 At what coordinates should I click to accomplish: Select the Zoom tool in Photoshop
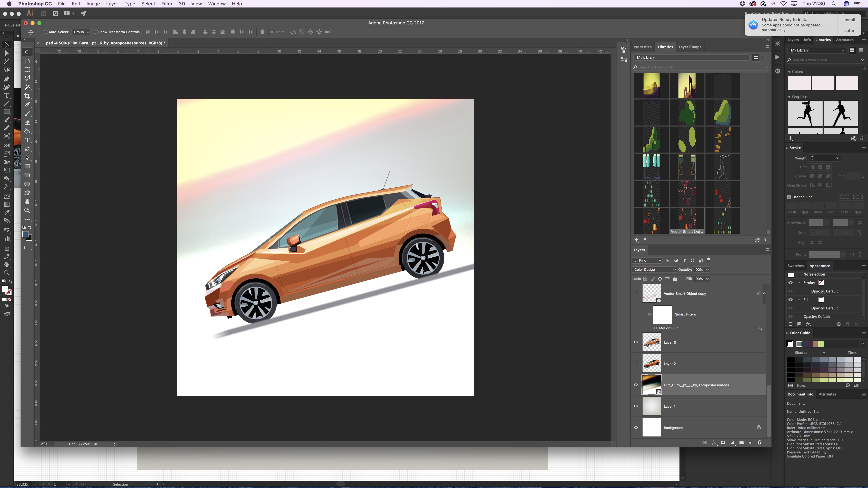[27, 210]
